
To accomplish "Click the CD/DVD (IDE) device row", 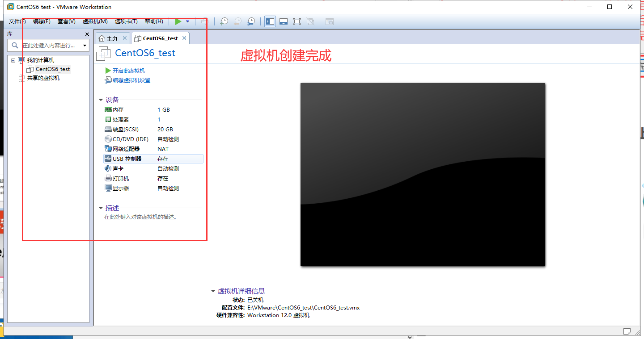I will point(153,139).
